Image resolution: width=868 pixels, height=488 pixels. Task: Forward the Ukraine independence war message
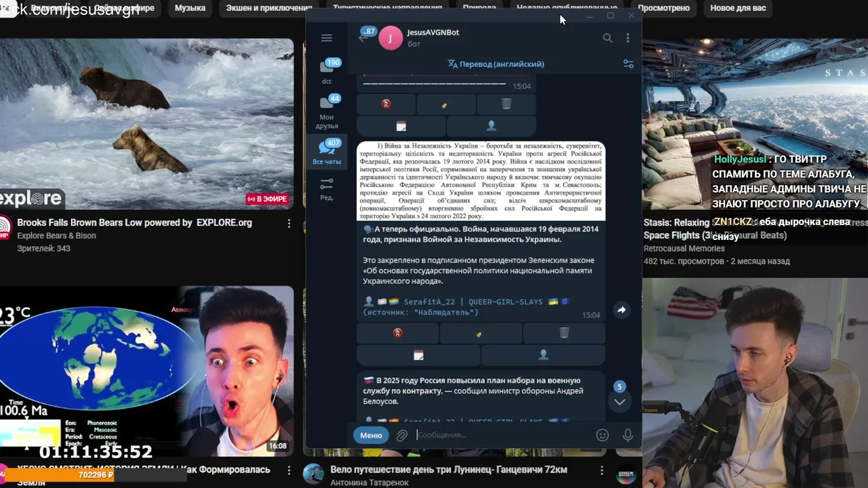coord(621,310)
